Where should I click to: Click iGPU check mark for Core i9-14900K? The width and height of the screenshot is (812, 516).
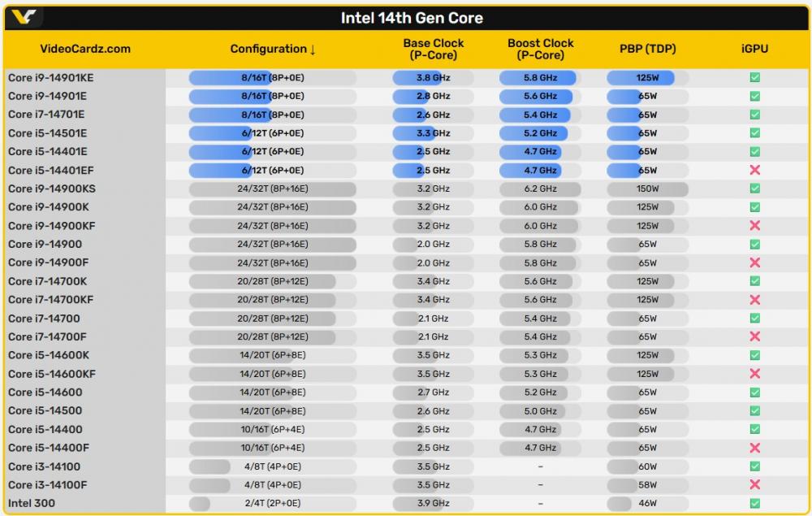point(755,207)
